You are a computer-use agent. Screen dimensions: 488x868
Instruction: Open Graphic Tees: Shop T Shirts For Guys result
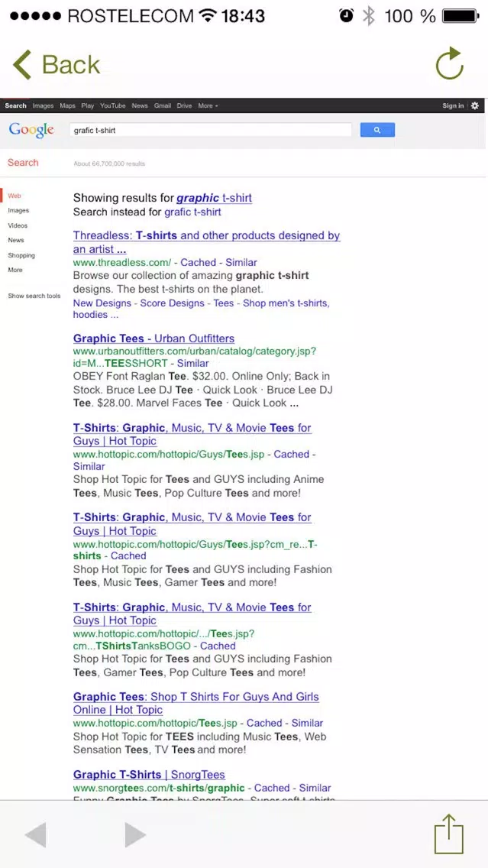(x=196, y=703)
